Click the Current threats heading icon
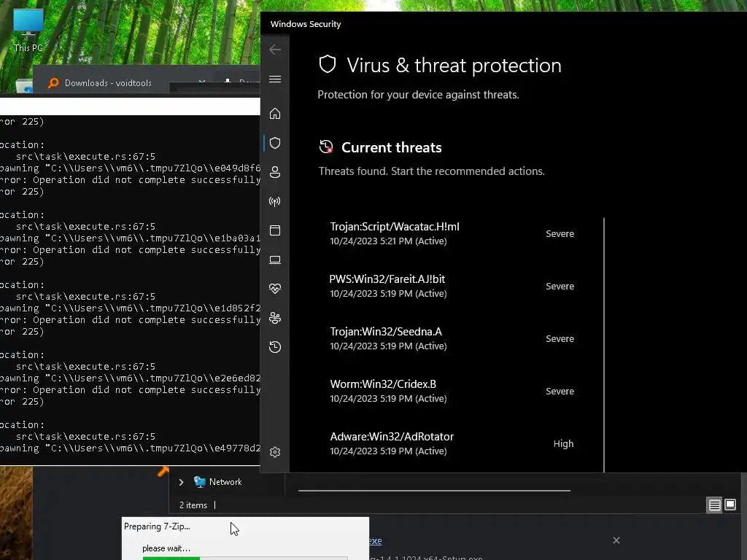 click(x=326, y=147)
